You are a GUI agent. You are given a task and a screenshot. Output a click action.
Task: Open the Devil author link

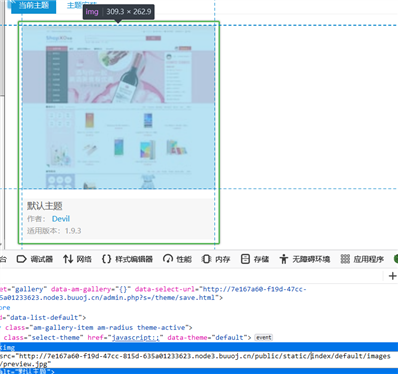click(x=61, y=219)
